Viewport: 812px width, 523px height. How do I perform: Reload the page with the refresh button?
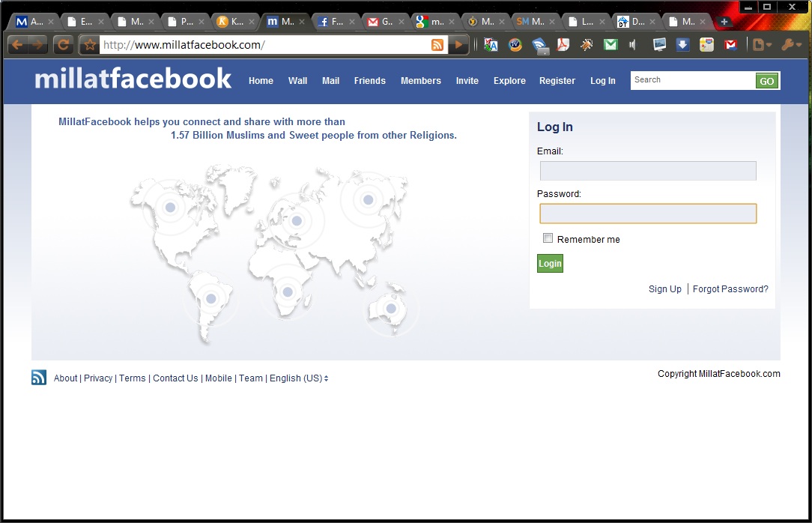click(x=64, y=45)
